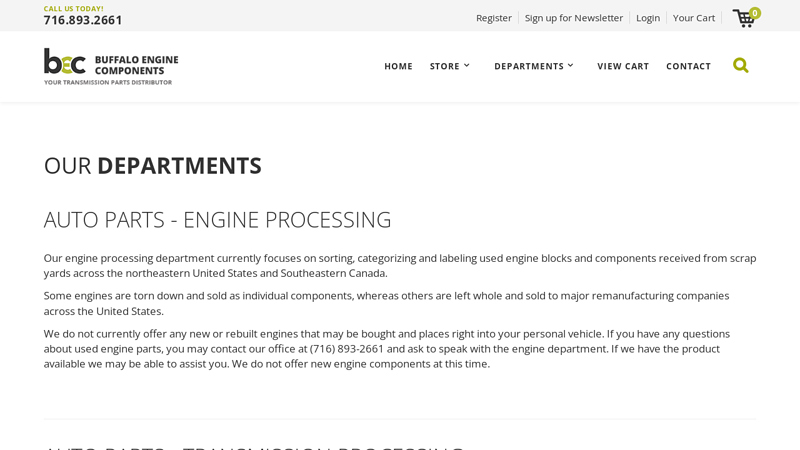Viewport: 800px width, 450px height.
Task: Click the Login link
Action: click(647, 18)
